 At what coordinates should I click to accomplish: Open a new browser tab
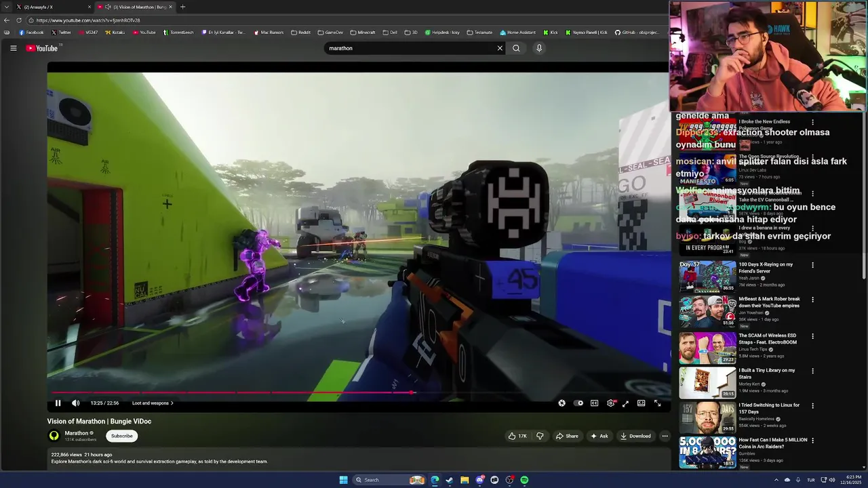182,7
